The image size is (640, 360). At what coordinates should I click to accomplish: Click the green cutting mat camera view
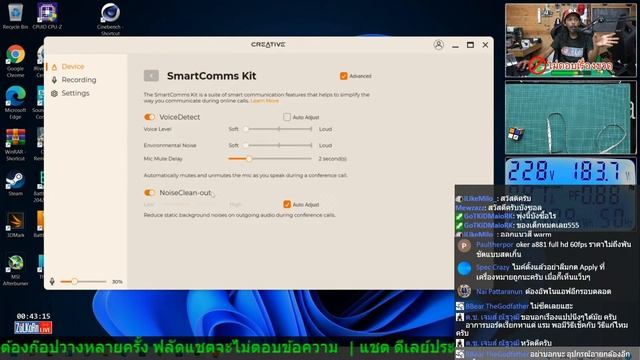[x=570, y=118]
